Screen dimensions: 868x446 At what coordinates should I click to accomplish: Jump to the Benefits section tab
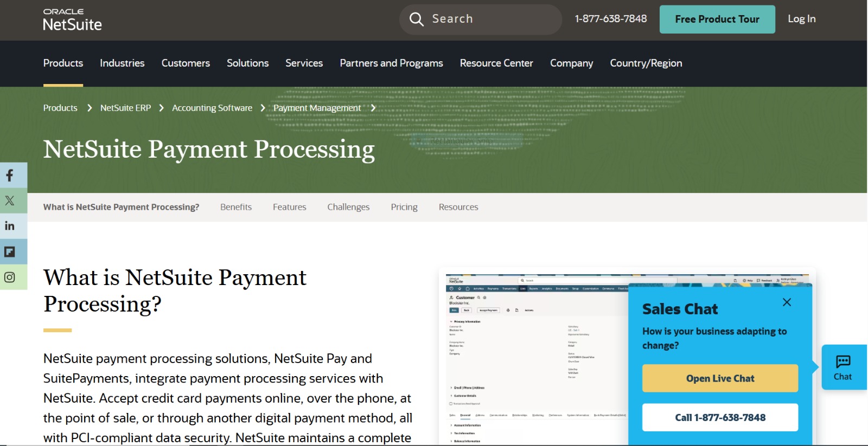coord(236,207)
